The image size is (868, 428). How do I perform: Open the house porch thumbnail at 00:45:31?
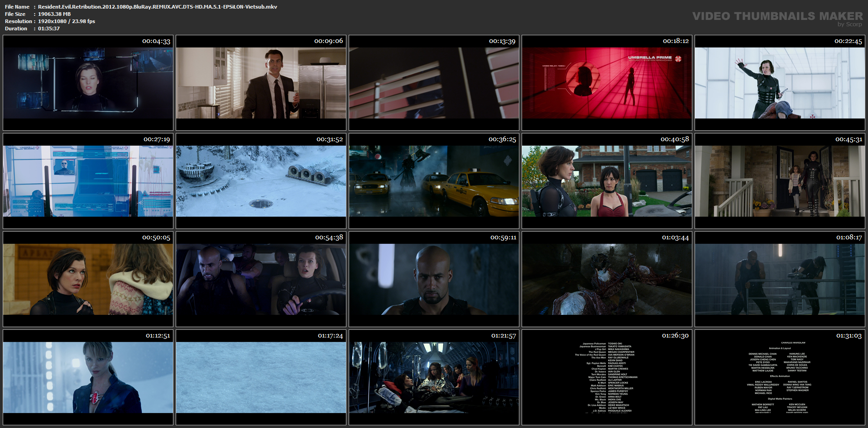(780, 181)
